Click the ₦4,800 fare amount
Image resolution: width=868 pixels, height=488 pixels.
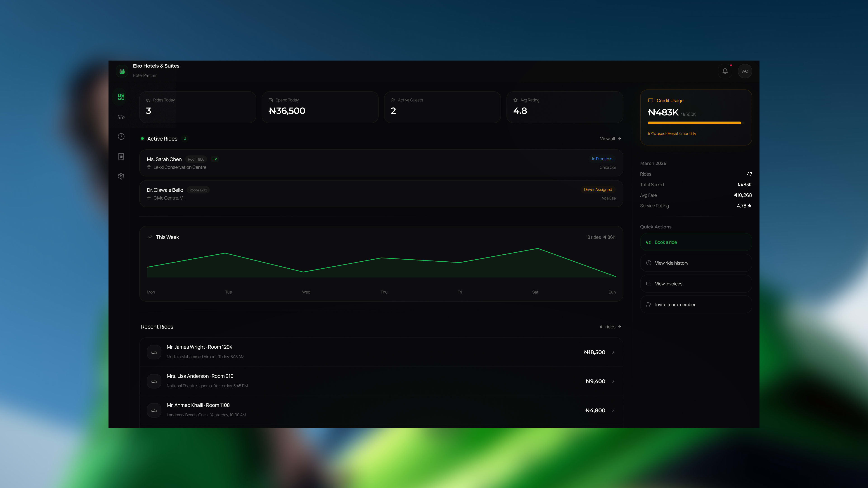point(595,411)
